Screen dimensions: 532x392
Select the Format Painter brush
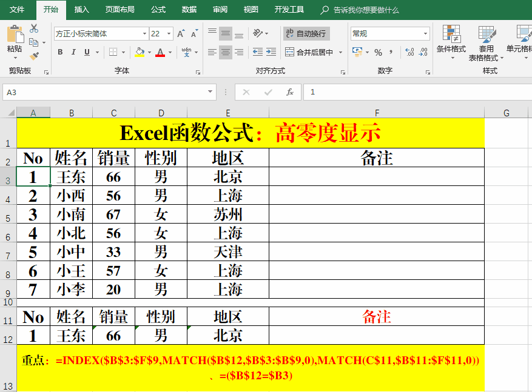click(34, 56)
